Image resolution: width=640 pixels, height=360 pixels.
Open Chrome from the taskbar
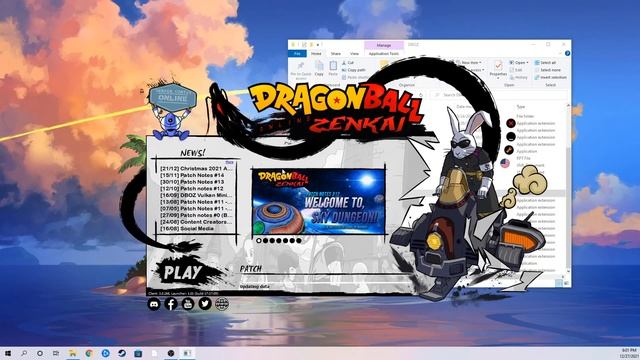pos(89,353)
